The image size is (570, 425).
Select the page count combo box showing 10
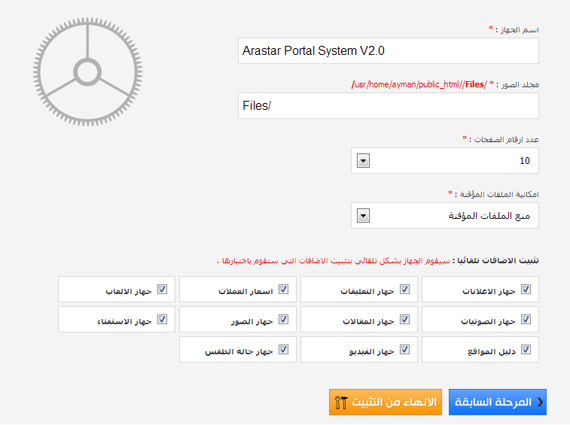point(445,161)
